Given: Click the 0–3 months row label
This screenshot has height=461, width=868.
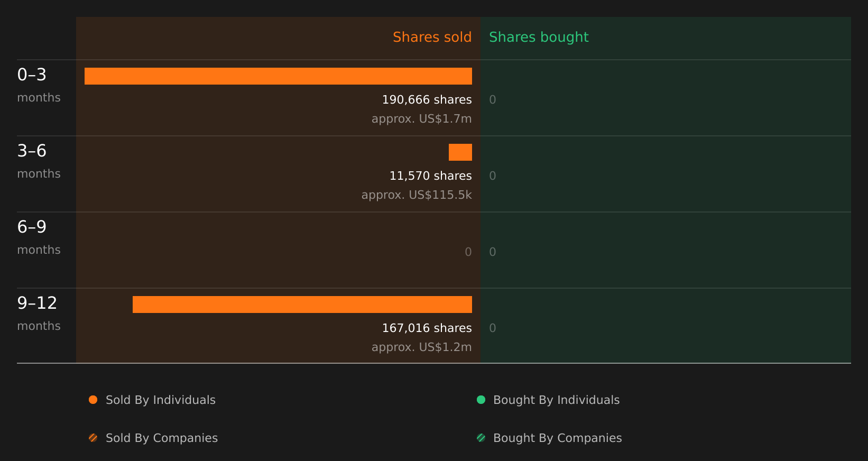Looking at the screenshot, I should tap(39, 86).
